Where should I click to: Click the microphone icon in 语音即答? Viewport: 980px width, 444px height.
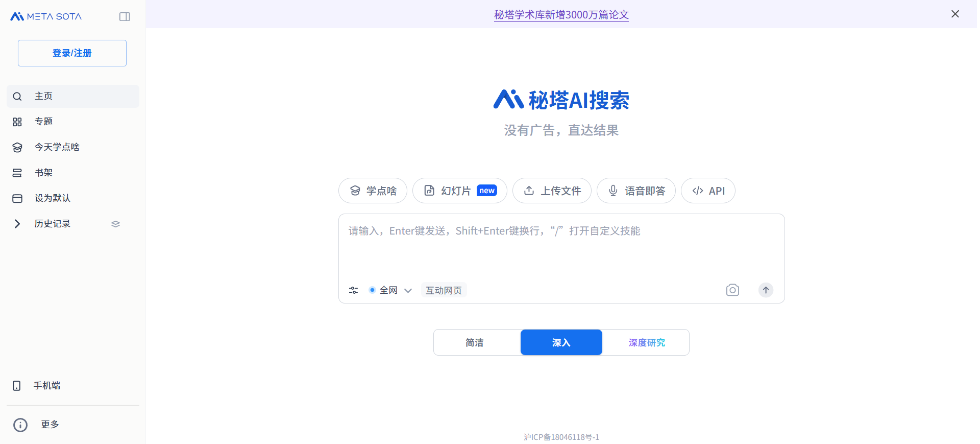(614, 191)
